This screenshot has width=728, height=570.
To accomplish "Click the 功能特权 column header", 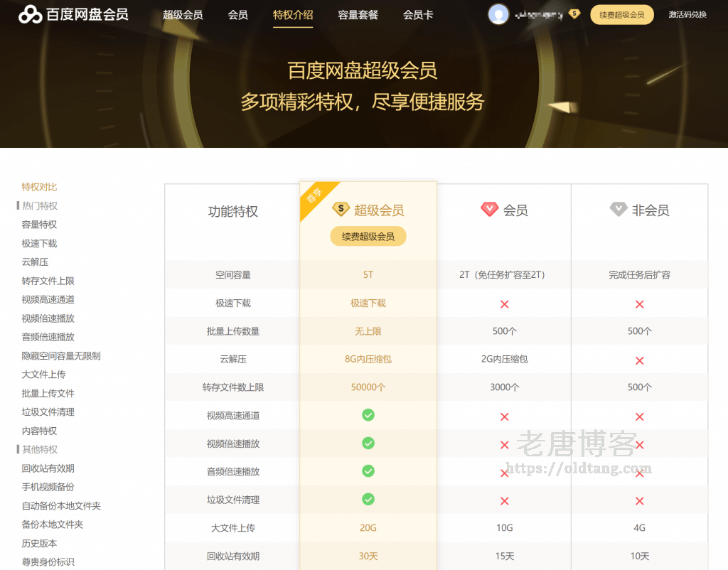I will [232, 212].
